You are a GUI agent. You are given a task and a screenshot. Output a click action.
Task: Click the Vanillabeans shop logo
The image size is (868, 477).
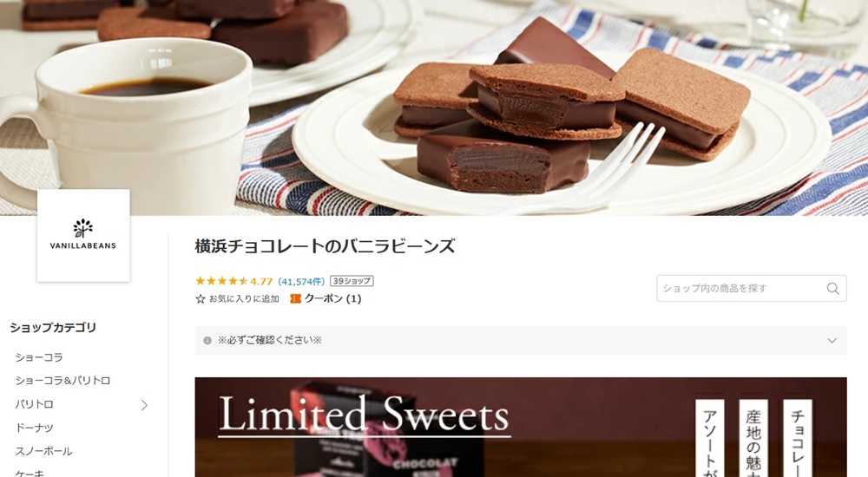[x=83, y=236]
